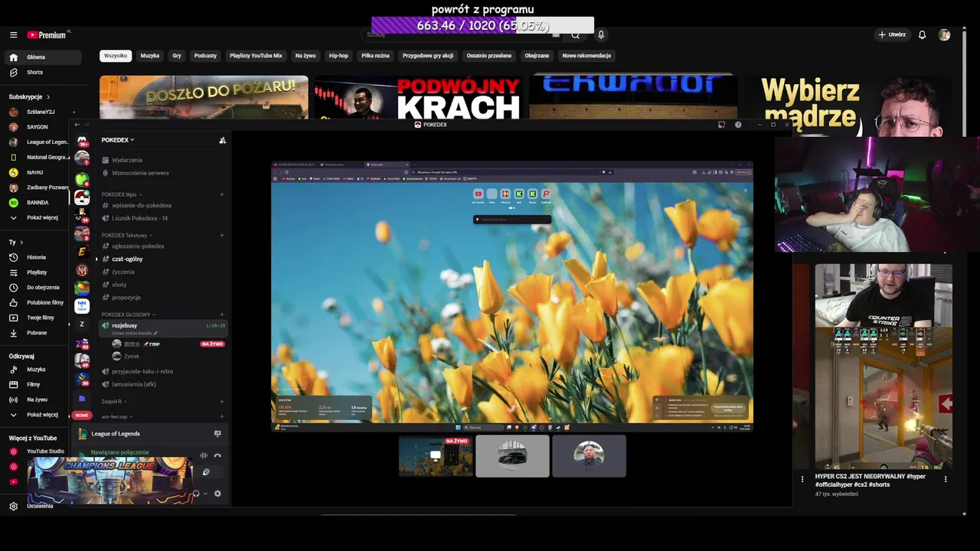Viewport: 980px width, 551px height.
Task: Open Discord audio output options arrow
Action: [x=205, y=494]
